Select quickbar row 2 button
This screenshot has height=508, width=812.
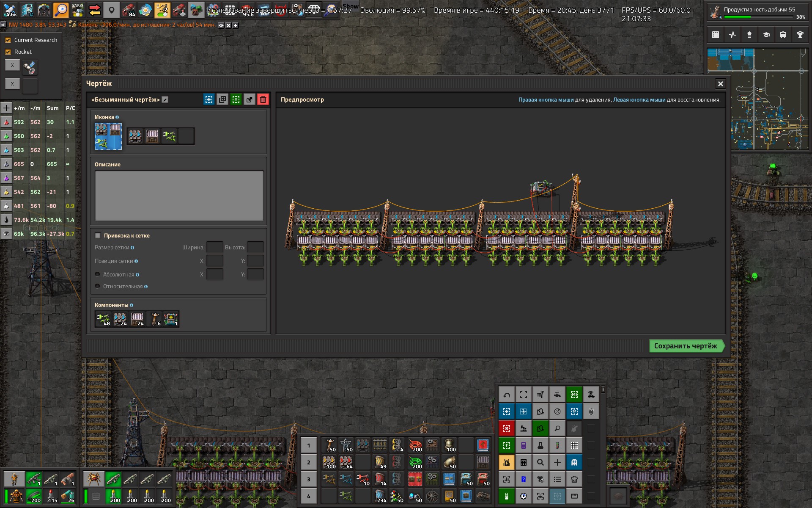click(309, 462)
